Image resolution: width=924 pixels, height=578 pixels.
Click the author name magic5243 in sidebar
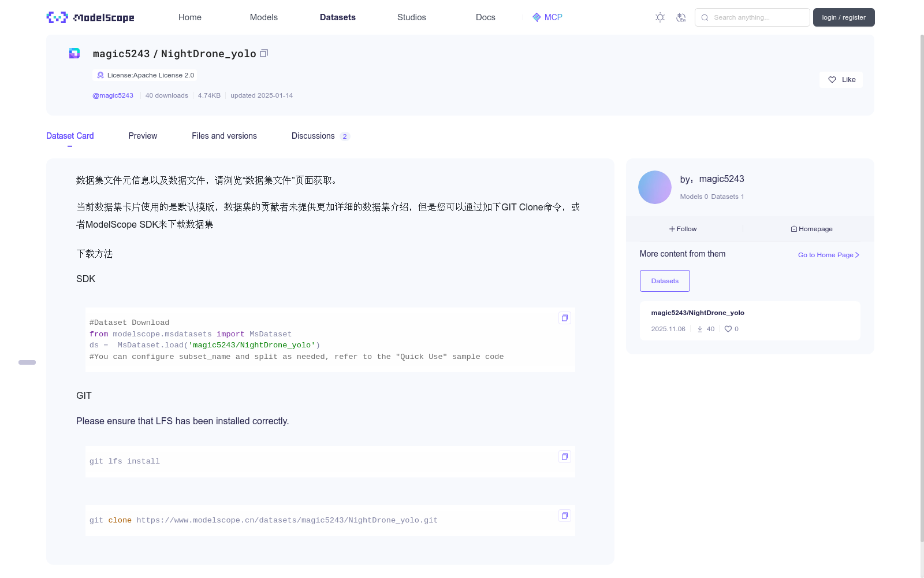721,179
